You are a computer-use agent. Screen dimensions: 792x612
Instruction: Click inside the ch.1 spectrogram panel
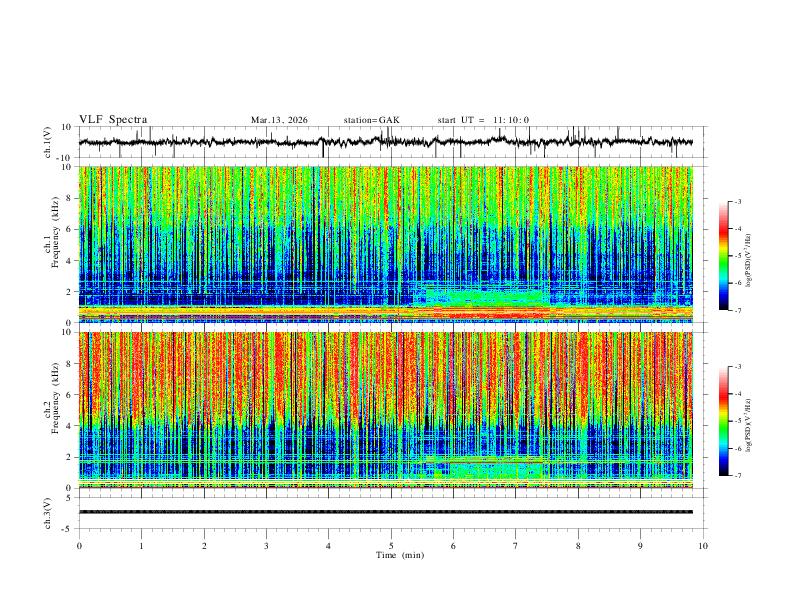[x=386, y=244]
